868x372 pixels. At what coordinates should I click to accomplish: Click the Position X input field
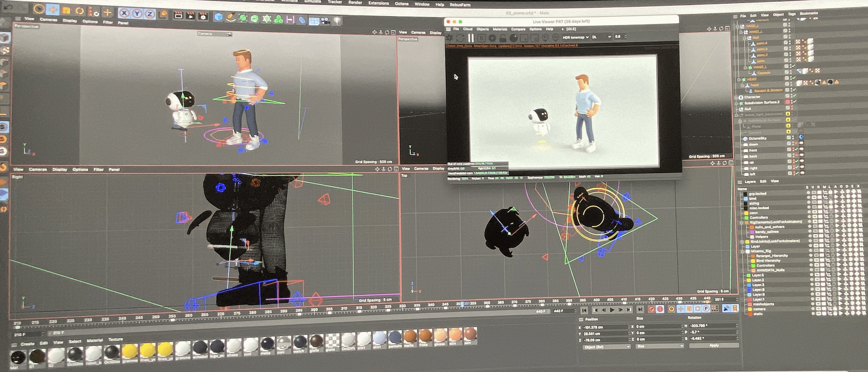(606, 327)
